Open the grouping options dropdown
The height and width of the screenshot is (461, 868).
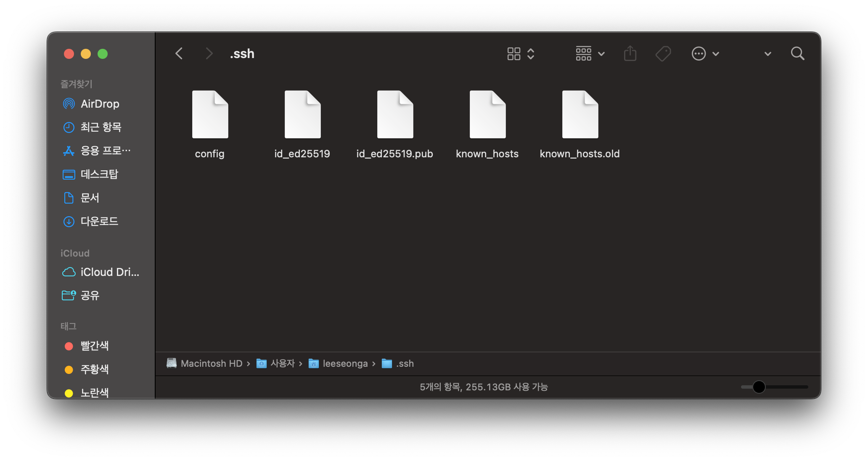coord(590,54)
